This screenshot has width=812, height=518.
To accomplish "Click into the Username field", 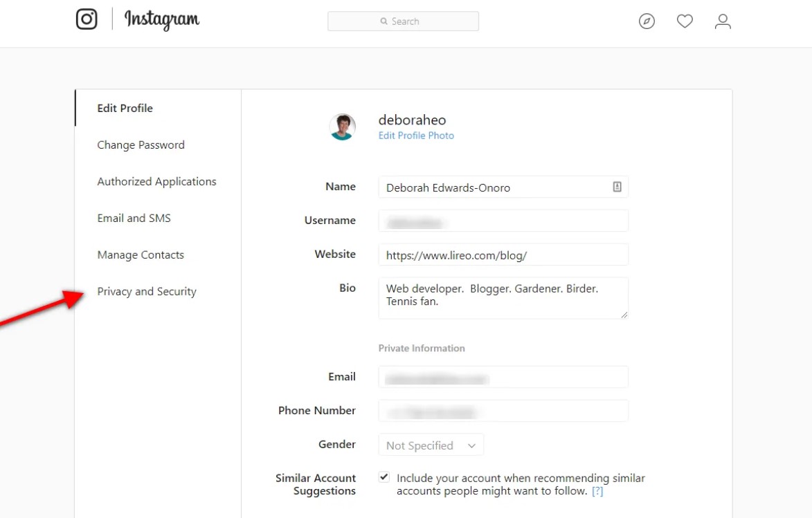I will pos(503,221).
